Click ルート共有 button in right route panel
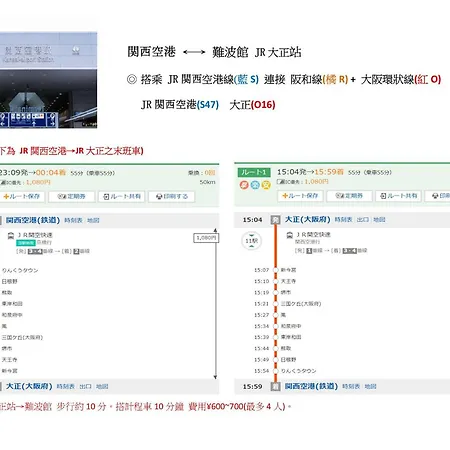 coord(399,196)
